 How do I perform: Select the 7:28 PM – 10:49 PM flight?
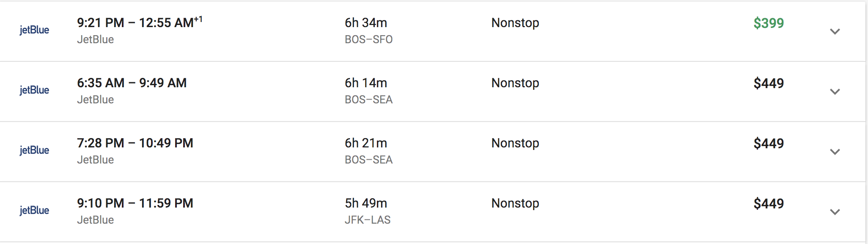pos(432,152)
